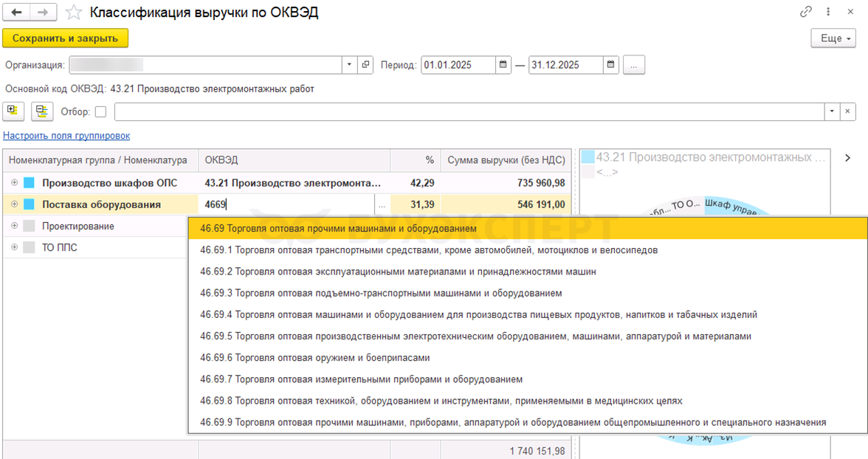Add form to favorites with star icon
Image resolution: width=868 pixels, height=459 pixels.
coord(73,13)
